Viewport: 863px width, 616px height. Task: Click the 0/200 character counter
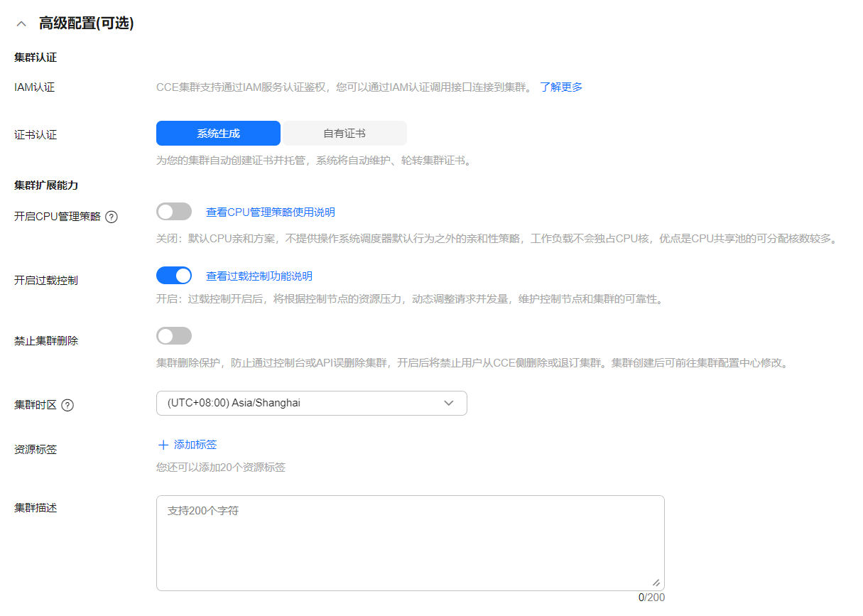pyautogui.click(x=651, y=598)
